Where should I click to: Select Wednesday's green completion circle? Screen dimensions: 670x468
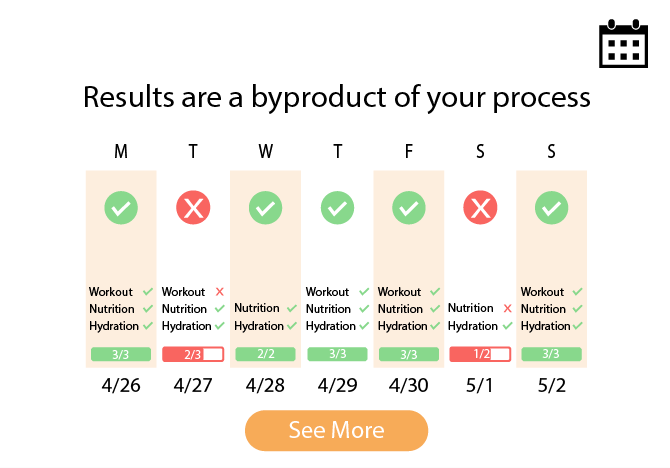pyautogui.click(x=265, y=208)
